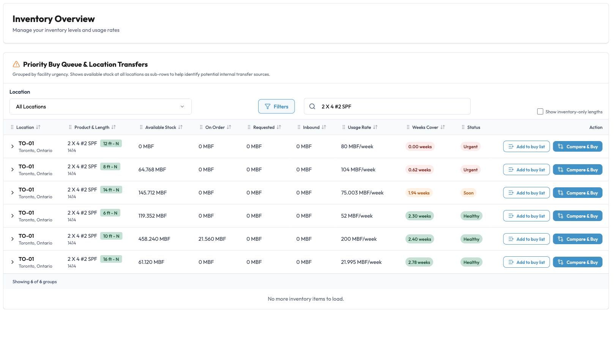Viewport: 615px width, 364px height.
Task: Click On Order sort arrows icon
Action: tap(229, 127)
